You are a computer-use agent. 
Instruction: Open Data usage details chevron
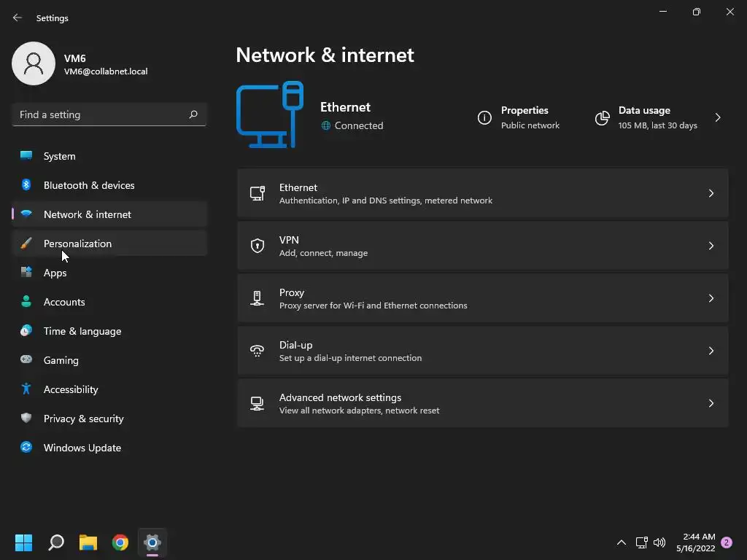point(718,117)
